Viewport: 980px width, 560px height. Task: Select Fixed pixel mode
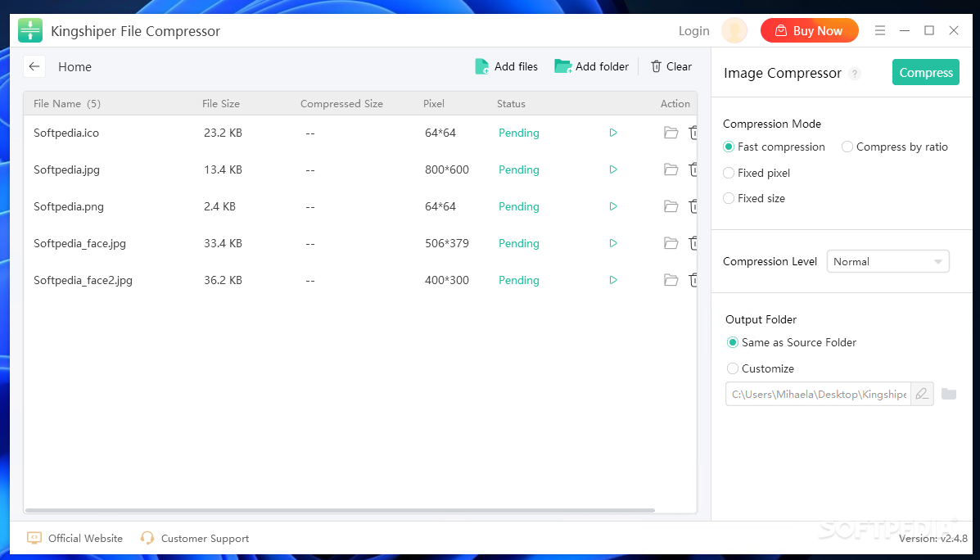point(756,173)
